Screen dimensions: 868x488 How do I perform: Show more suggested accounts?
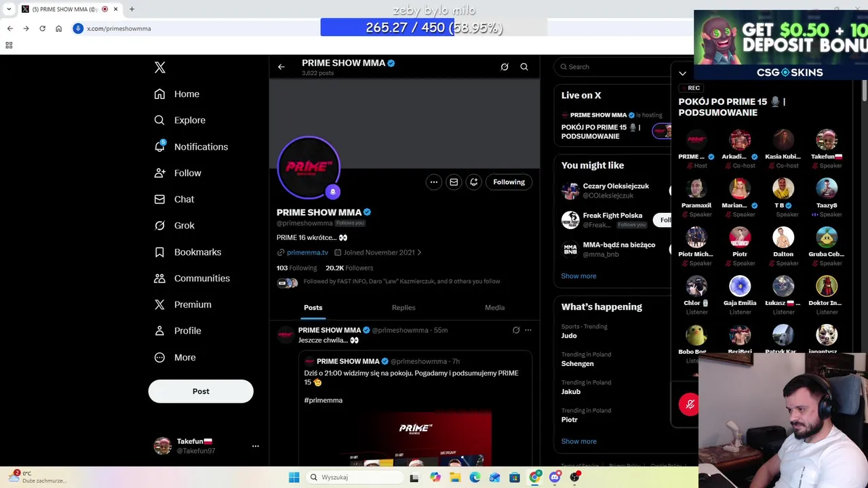tap(578, 276)
